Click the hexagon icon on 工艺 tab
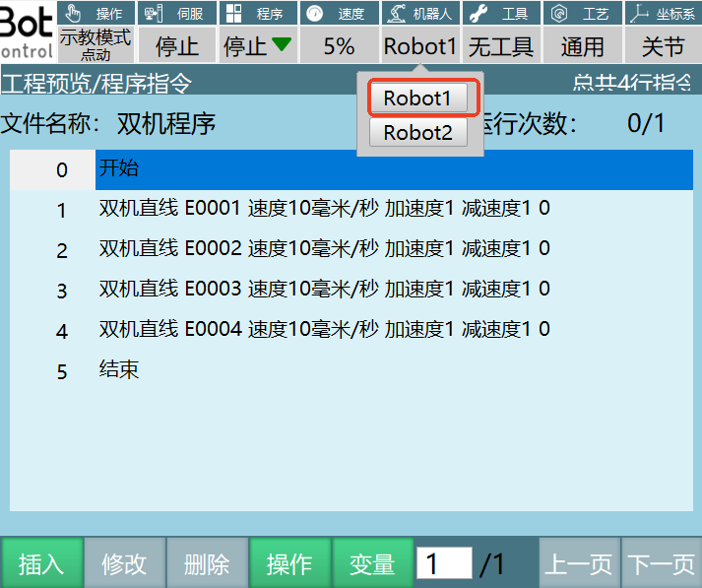The width and height of the screenshot is (702, 588). 559,14
